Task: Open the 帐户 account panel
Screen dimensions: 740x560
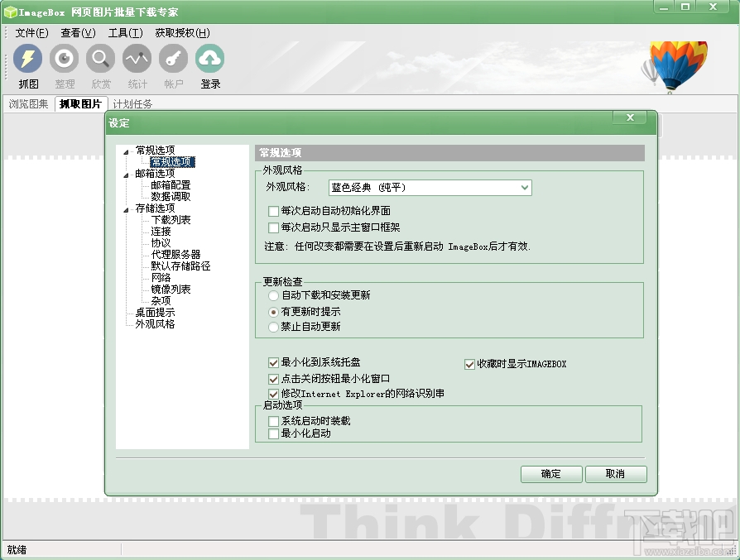Action: (173, 65)
